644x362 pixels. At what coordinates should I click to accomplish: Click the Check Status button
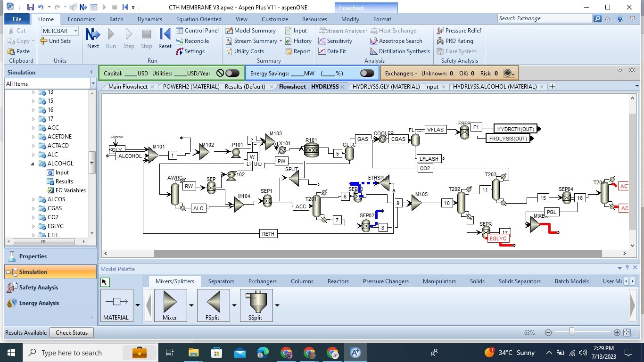point(72,333)
